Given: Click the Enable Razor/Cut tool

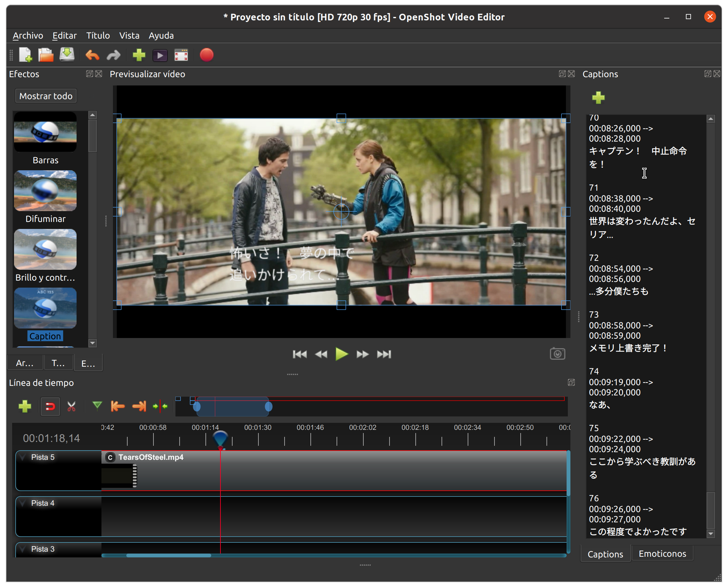Looking at the screenshot, I should [x=71, y=407].
